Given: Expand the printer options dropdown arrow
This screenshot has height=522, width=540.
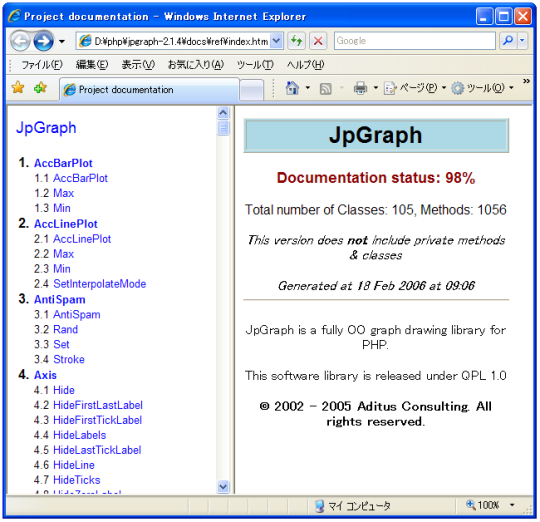Looking at the screenshot, I should [x=376, y=88].
